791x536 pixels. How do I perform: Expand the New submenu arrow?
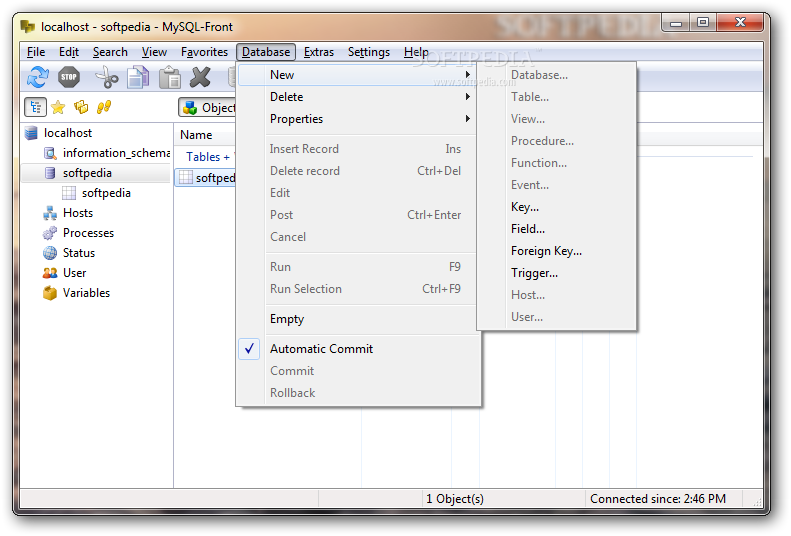[468, 75]
